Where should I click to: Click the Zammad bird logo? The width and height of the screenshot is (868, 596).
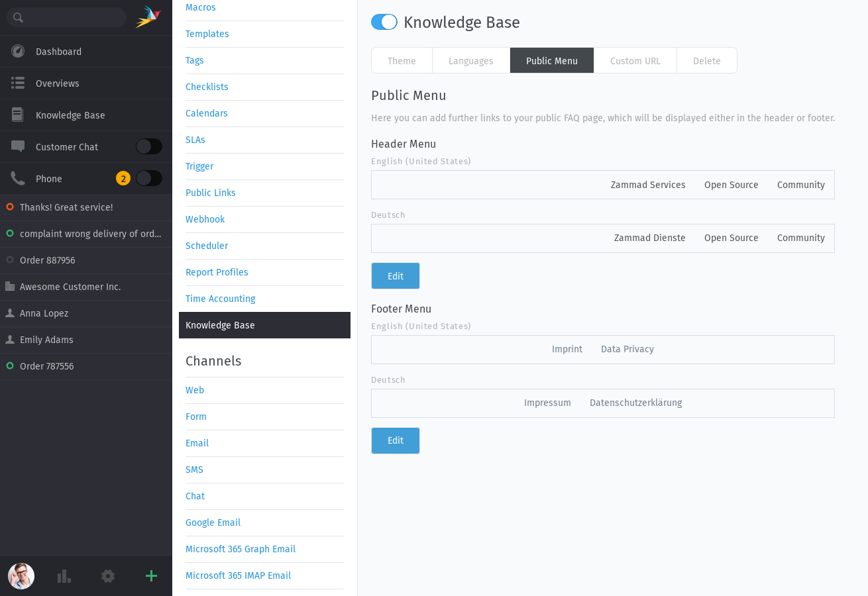coord(148,17)
